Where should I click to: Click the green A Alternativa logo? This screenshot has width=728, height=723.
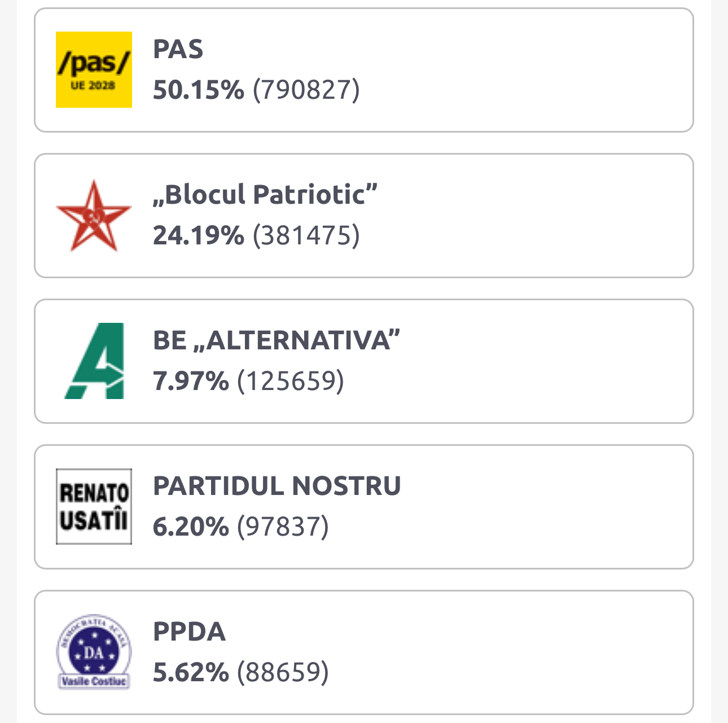pyautogui.click(x=94, y=361)
